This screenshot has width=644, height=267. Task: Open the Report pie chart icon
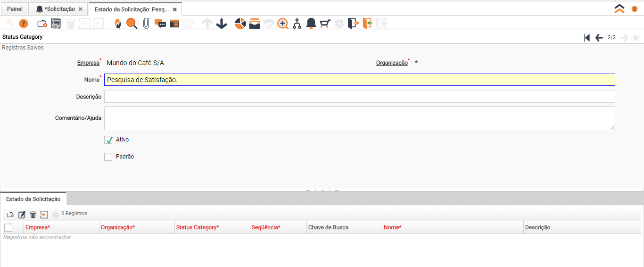(x=240, y=24)
